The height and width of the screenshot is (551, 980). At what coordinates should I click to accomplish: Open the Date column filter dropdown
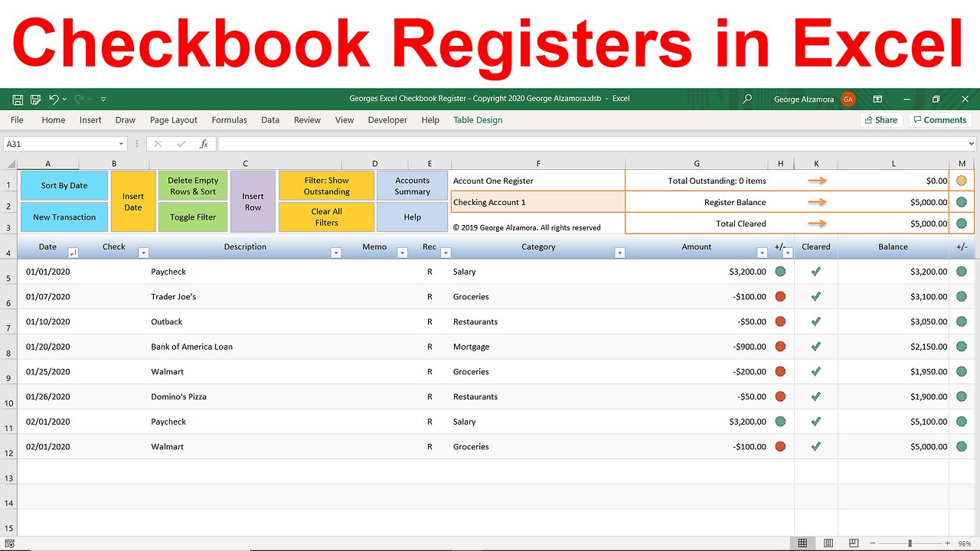point(73,253)
